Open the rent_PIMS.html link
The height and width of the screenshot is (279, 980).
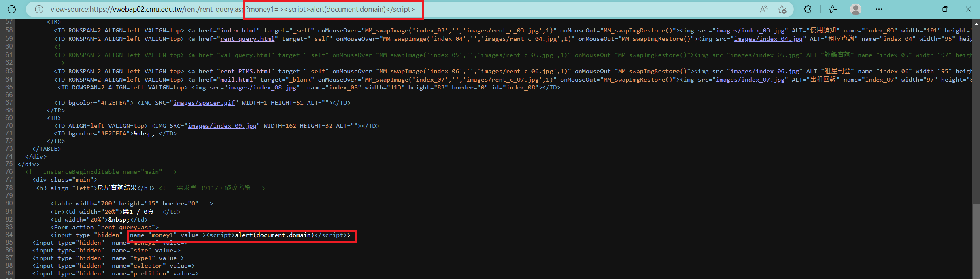(245, 71)
